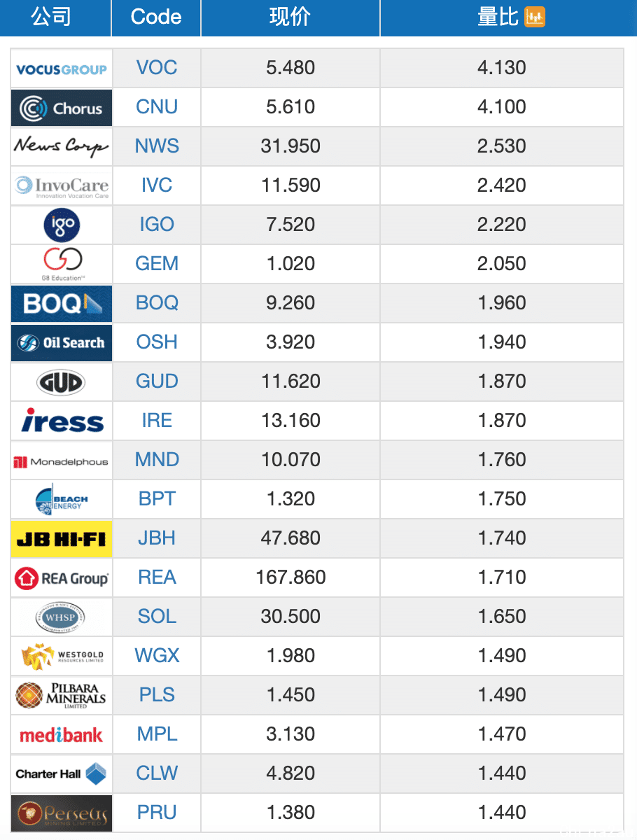637x840 pixels.
Task: Open the REA Group logo
Action: [x=62, y=578]
